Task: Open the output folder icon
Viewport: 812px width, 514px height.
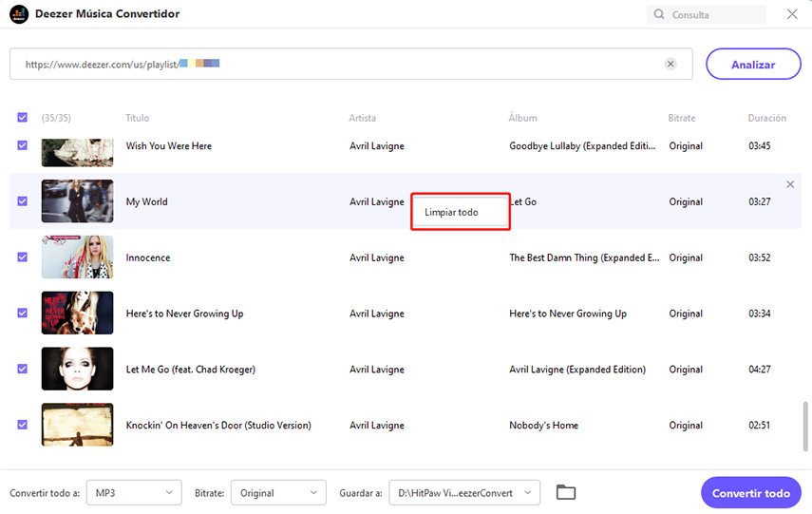Action: (x=565, y=492)
